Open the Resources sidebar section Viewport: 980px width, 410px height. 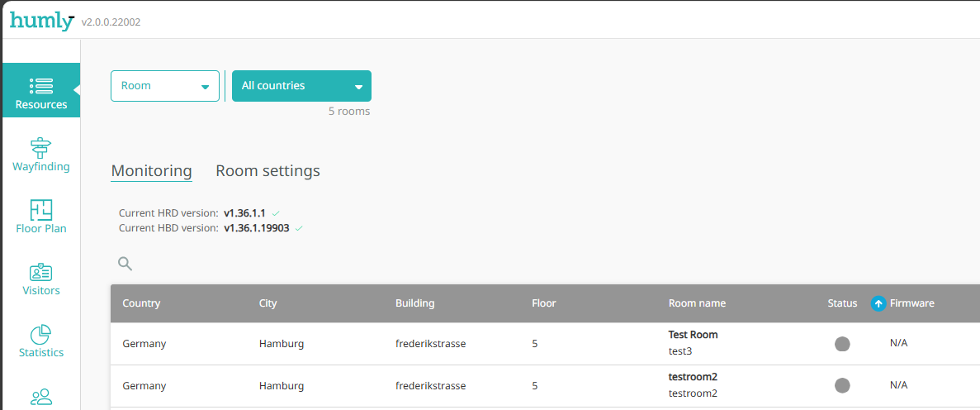pos(40,92)
